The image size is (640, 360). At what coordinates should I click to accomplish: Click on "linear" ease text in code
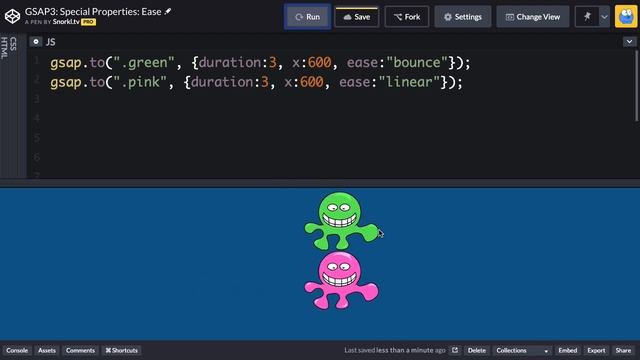[x=409, y=82]
